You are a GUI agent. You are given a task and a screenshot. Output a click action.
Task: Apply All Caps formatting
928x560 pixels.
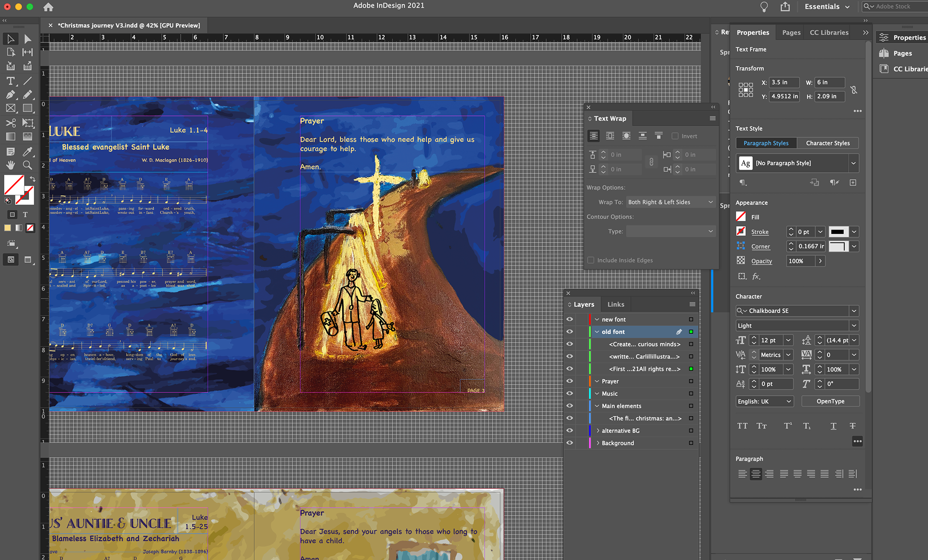pos(742,426)
